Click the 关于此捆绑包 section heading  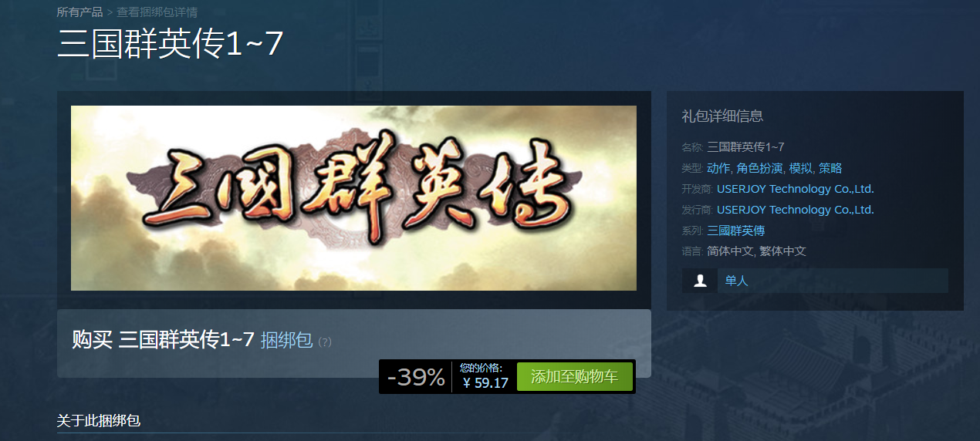(99, 421)
